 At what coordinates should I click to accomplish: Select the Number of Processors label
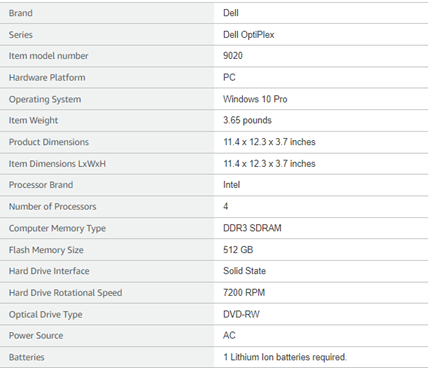(52, 206)
